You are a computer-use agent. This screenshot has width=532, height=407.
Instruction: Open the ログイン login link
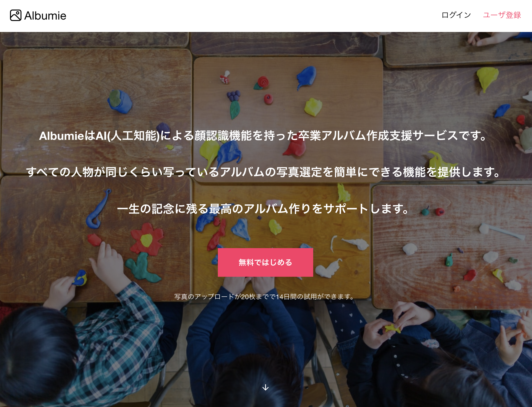click(456, 15)
